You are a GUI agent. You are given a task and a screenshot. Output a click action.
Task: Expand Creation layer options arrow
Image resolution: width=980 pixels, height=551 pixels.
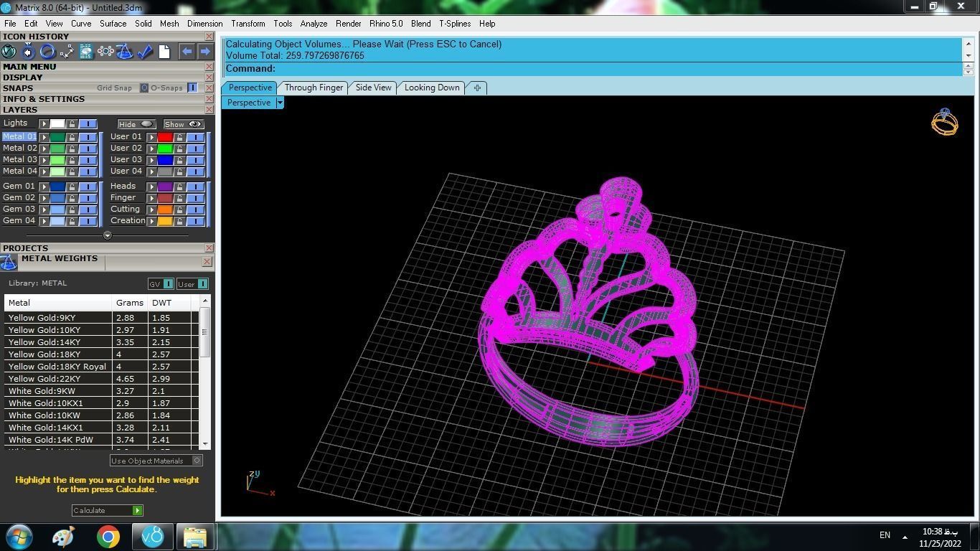click(x=151, y=221)
